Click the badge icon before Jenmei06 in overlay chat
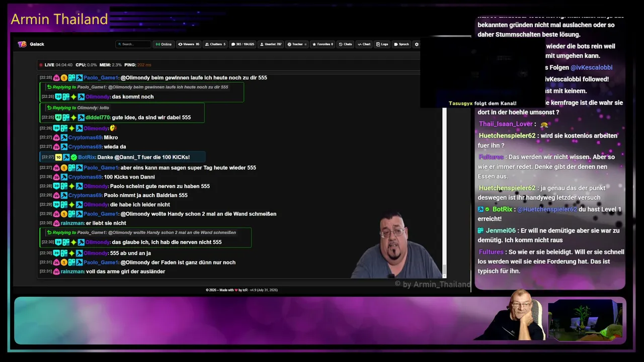 480,230
